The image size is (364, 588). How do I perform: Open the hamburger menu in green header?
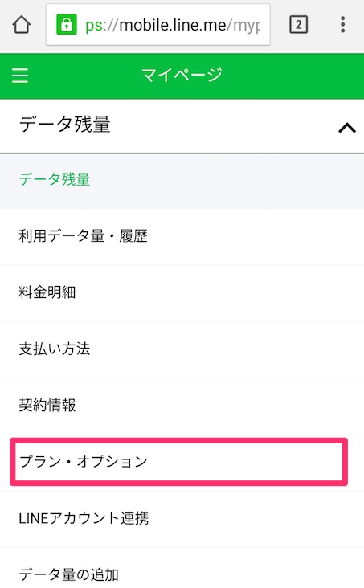pos(20,76)
